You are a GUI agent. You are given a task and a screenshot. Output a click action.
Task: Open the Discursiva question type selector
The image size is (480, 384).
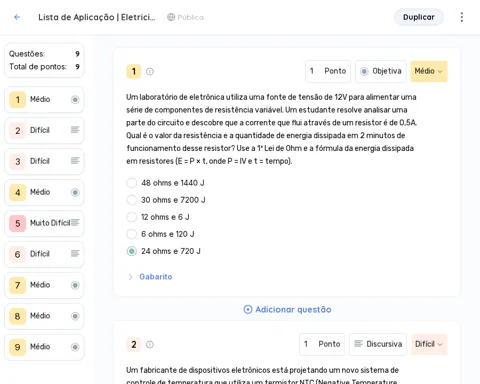(378, 344)
